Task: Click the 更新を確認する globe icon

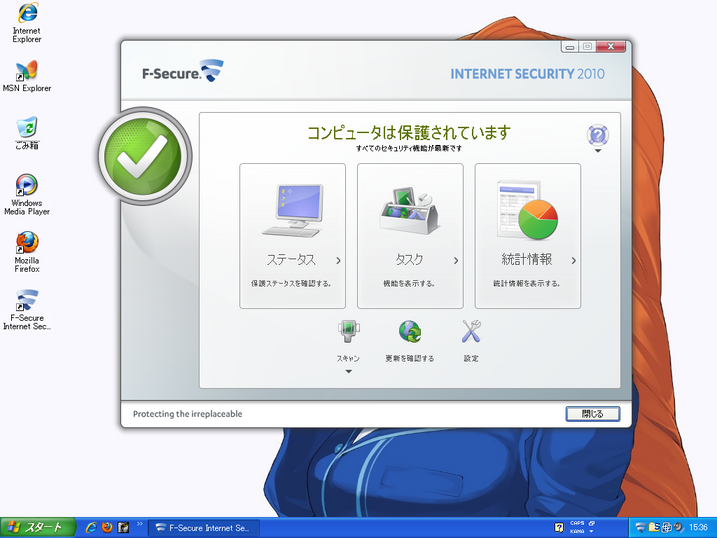Action: click(x=410, y=332)
